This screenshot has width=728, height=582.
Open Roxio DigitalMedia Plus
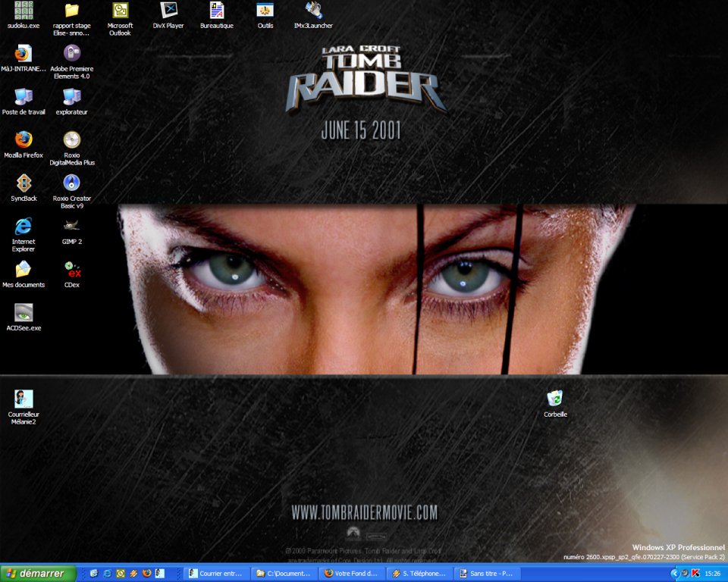coord(71,148)
